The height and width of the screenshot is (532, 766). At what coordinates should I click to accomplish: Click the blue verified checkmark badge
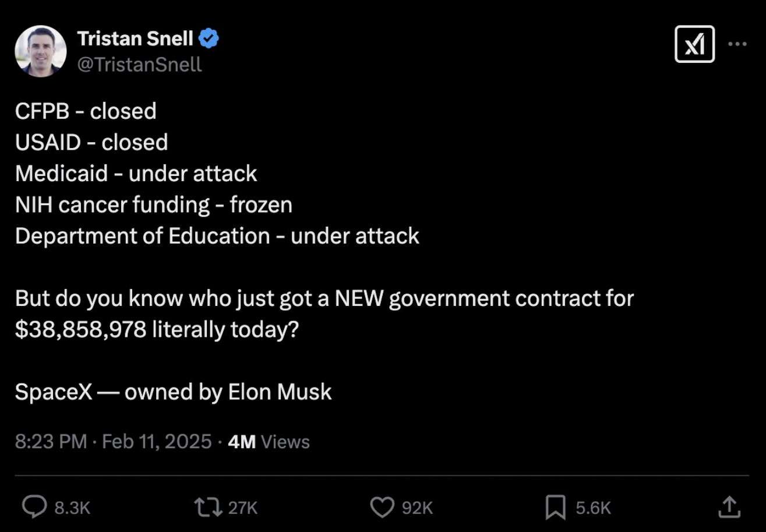point(209,39)
